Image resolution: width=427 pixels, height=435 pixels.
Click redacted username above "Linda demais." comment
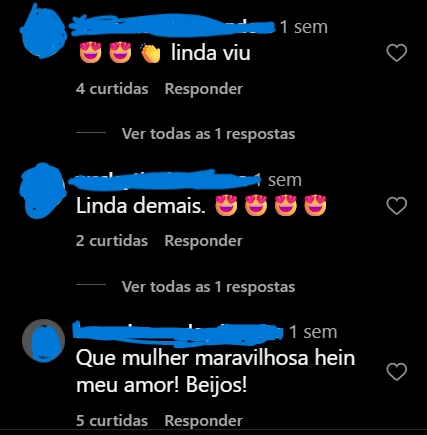pyautogui.click(x=164, y=180)
